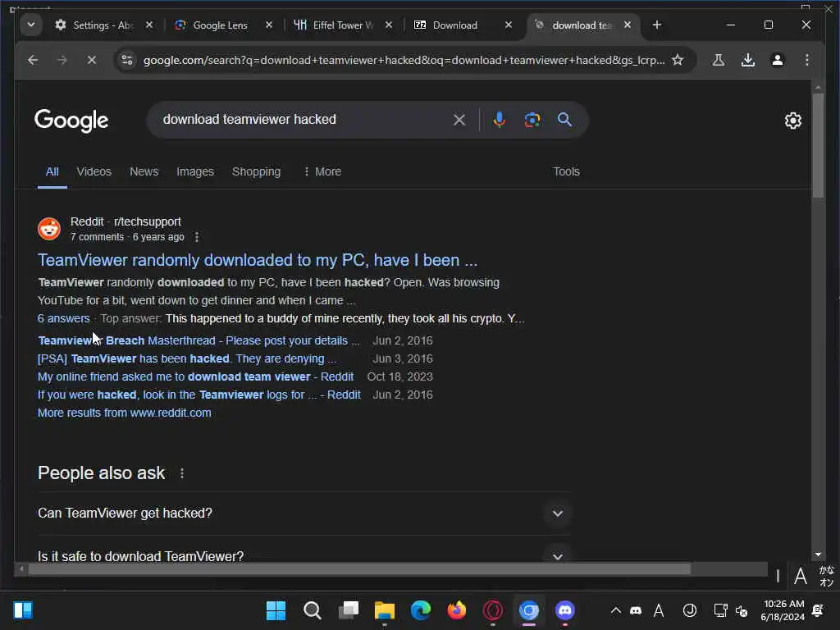
Task: Open Discord from taskbar
Action: 564,610
